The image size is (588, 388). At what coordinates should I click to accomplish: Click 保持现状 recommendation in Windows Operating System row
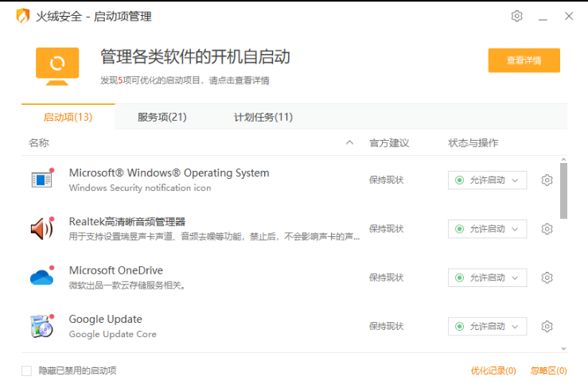pyautogui.click(x=386, y=180)
